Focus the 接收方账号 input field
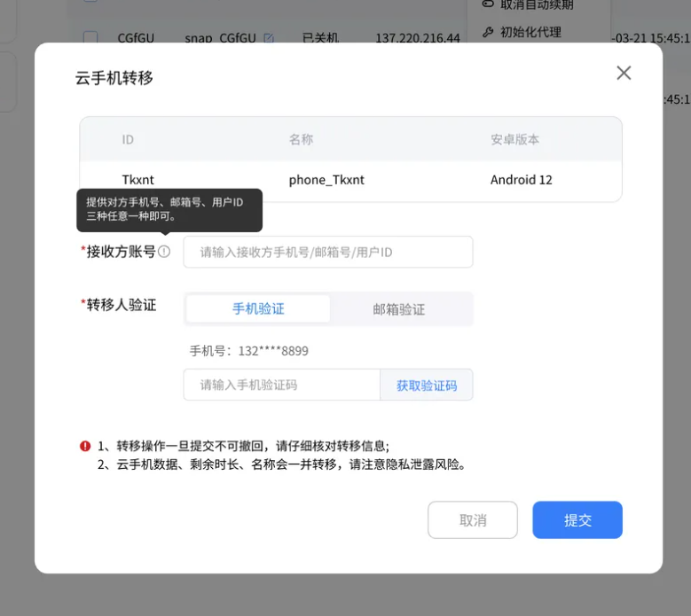Screen dimensions: 691x616 pos(328,252)
